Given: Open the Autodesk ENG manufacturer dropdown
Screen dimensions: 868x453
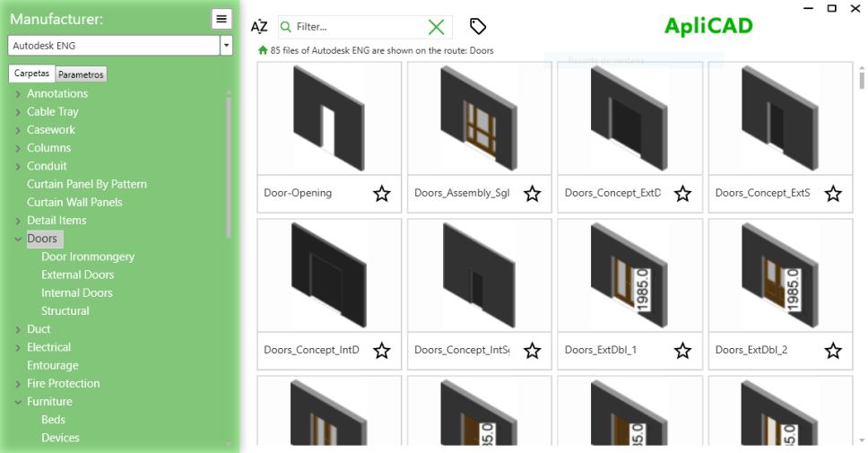Looking at the screenshot, I should click(227, 45).
